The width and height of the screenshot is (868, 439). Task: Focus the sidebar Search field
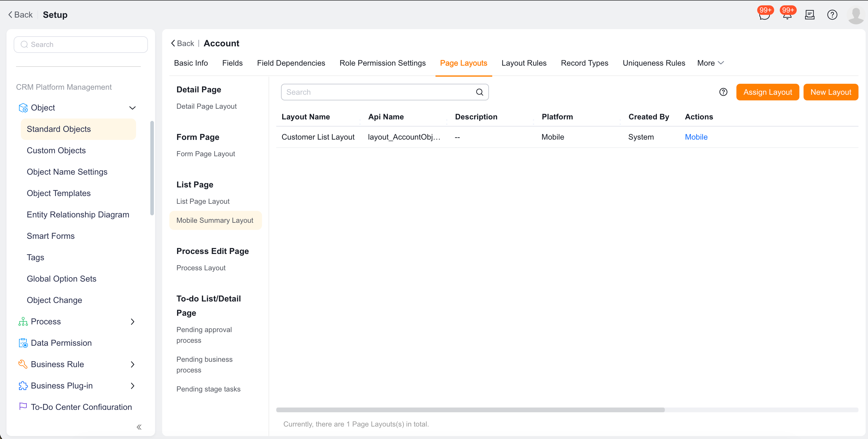coord(81,45)
